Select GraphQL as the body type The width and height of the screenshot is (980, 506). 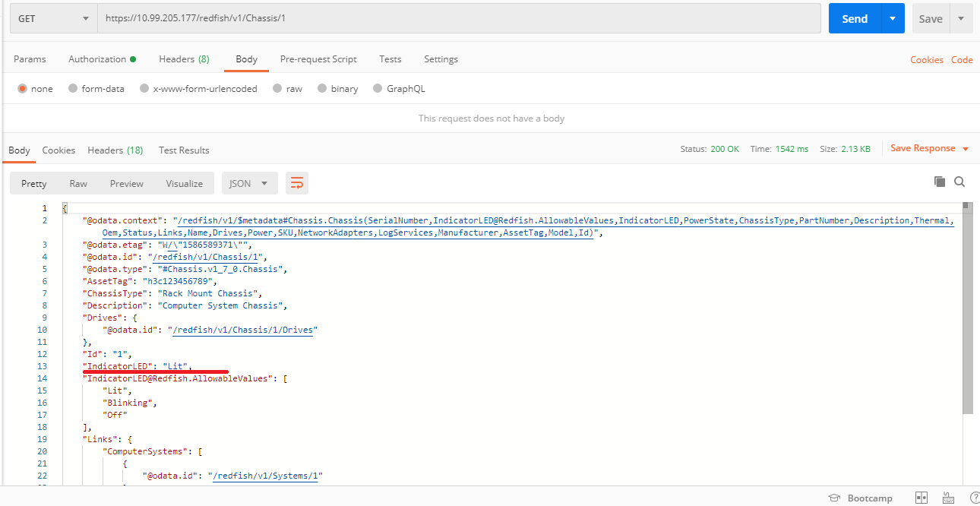pyautogui.click(x=378, y=89)
